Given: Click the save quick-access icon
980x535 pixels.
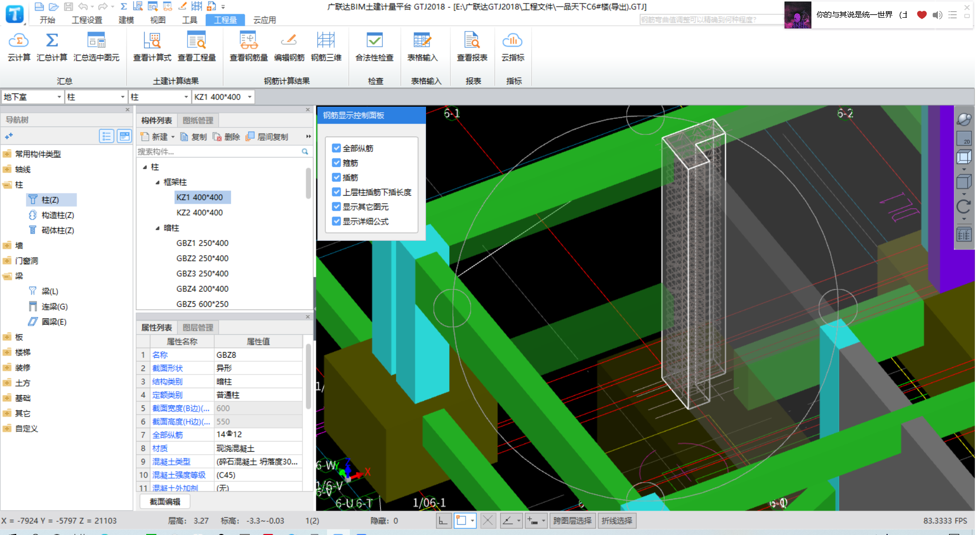Looking at the screenshot, I should [x=69, y=7].
